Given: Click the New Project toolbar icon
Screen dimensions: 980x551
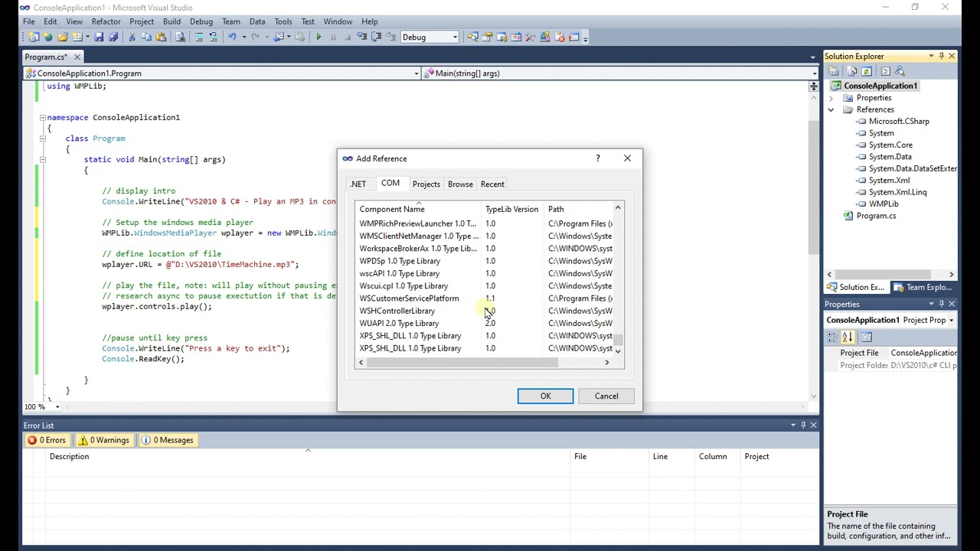Looking at the screenshot, I should tap(34, 37).
